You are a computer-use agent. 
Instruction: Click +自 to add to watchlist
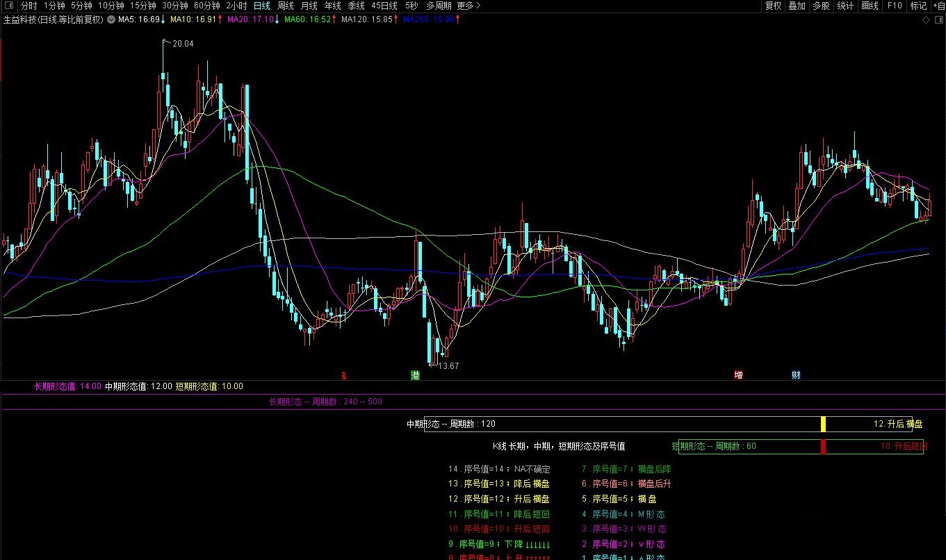938,6
